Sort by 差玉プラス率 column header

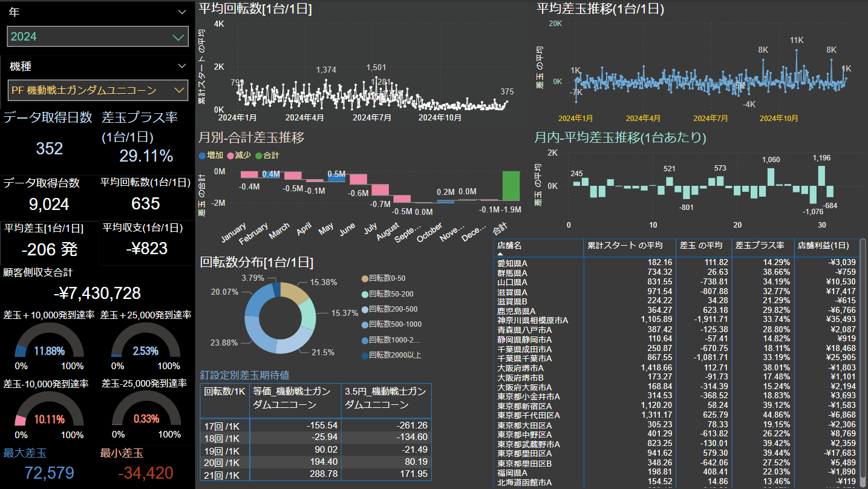click(760, 245)
